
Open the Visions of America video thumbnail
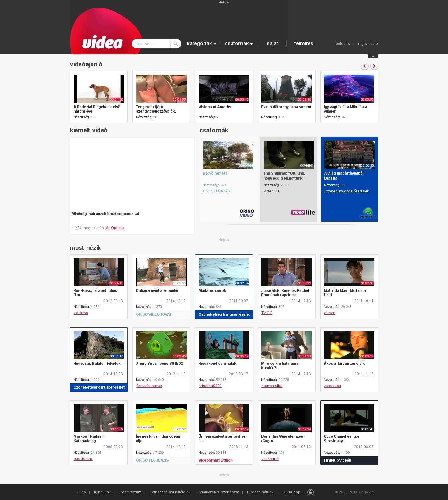click(224, 88)
